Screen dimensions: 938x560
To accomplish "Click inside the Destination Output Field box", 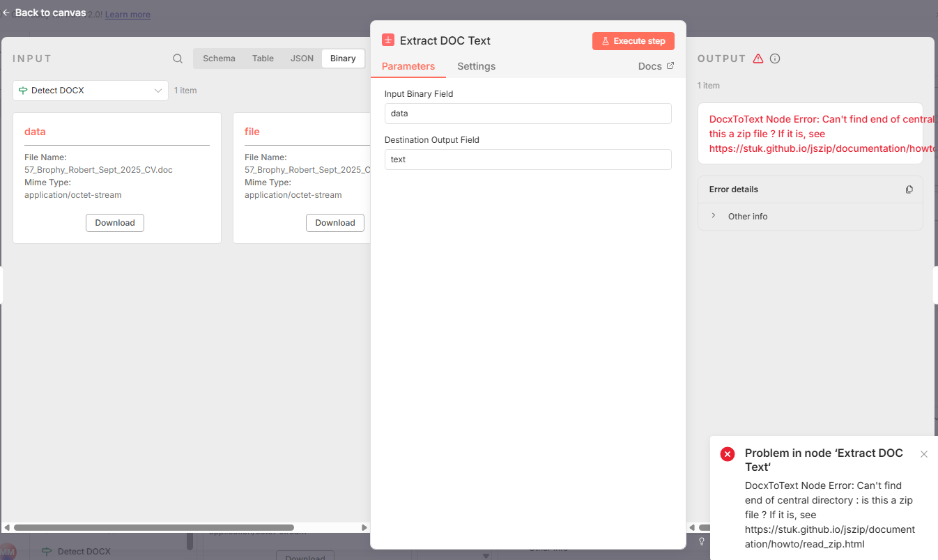I will 528,159.
